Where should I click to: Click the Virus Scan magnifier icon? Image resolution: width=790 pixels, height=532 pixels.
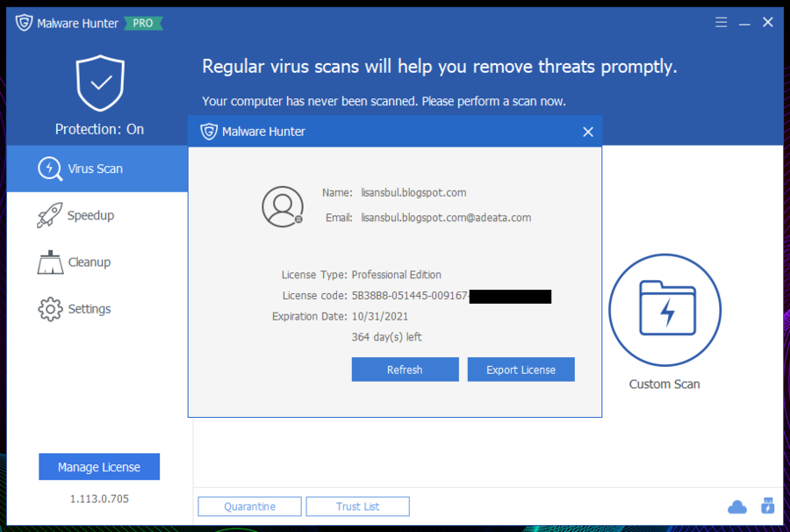tap(50, 169)
